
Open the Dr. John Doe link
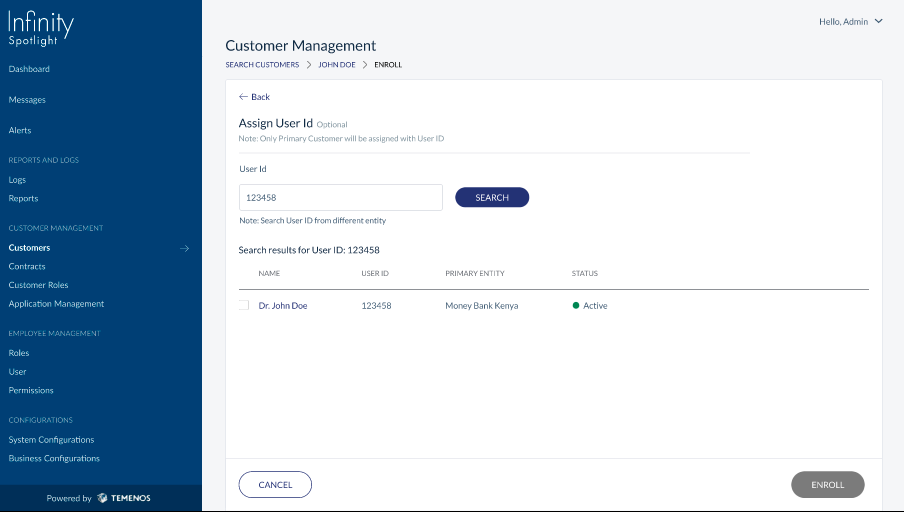(x=282, y=306)
